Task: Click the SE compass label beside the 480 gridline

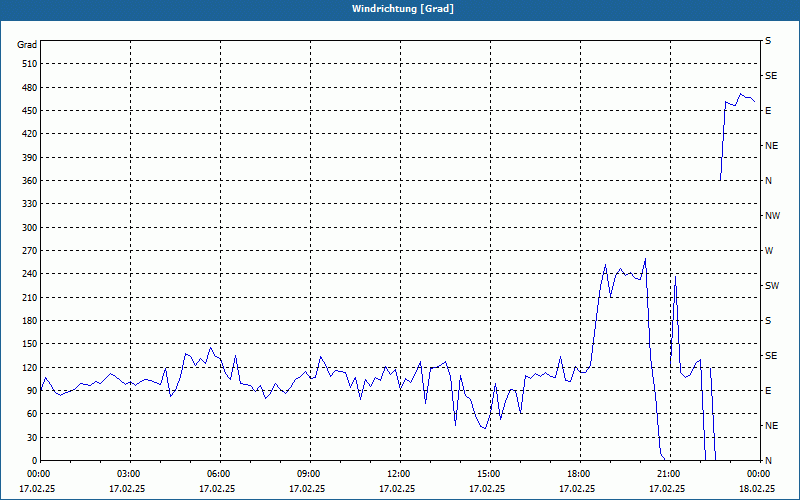Action: pos(771,76)
